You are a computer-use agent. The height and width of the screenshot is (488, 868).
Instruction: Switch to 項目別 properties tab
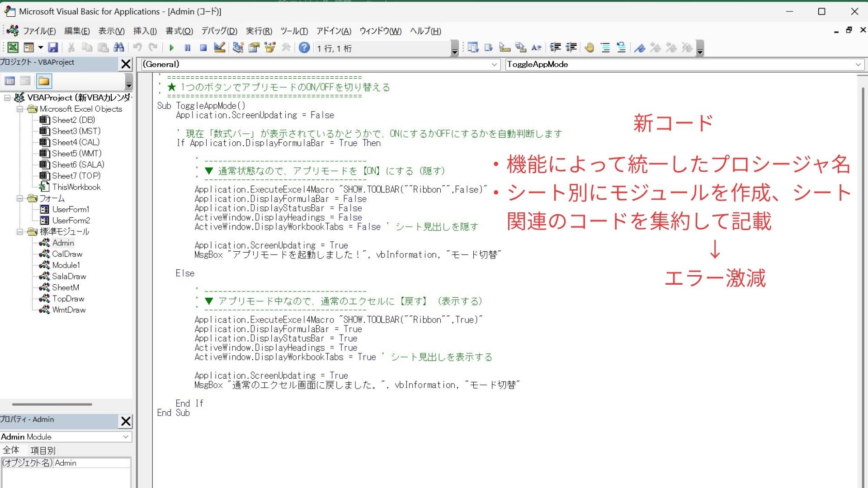(42, 450)
